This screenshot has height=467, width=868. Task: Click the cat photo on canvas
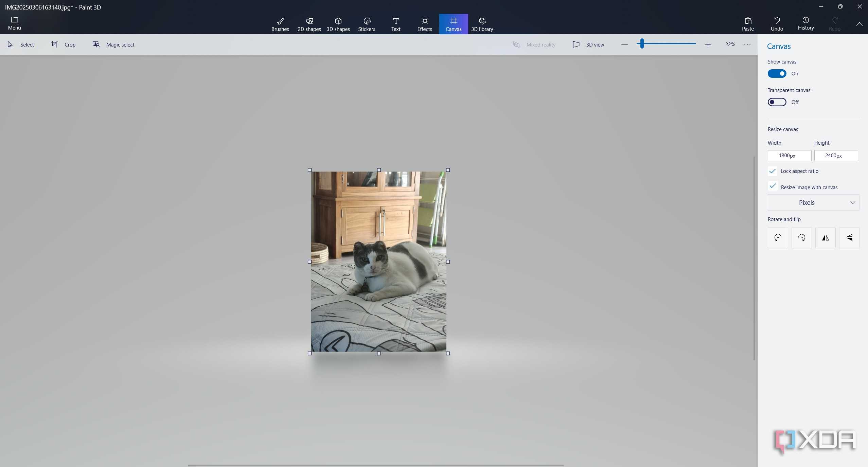pos(378,262)
